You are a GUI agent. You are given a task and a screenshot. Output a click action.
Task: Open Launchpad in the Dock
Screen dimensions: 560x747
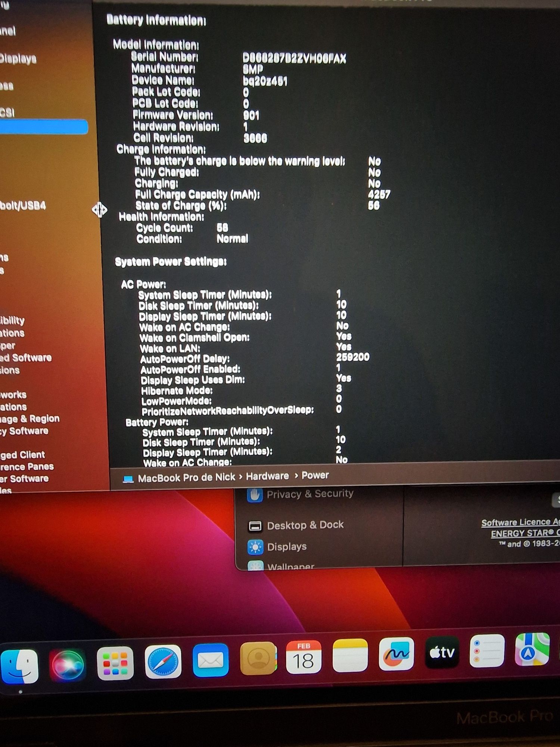[x=115, y=663]
